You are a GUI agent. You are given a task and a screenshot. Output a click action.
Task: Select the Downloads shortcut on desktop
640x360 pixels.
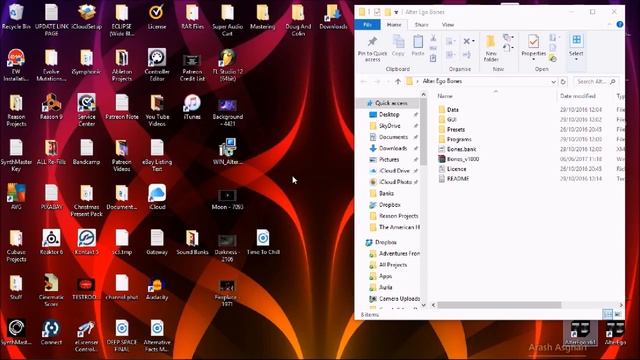(x=333, y=17)
